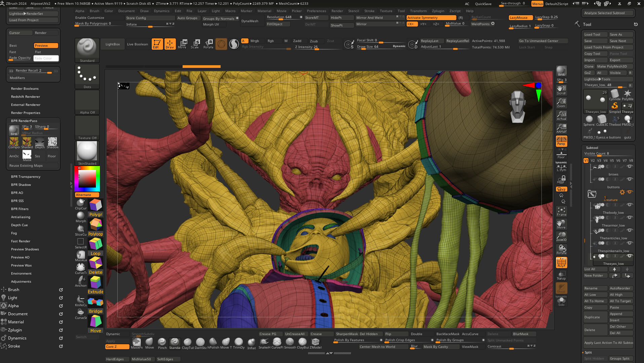Image resolution: width=644 pixels, height=363 pixels.
Task: Select the Pinch brush at bottom
Action: pyautogui.click(x=162, y=344)
